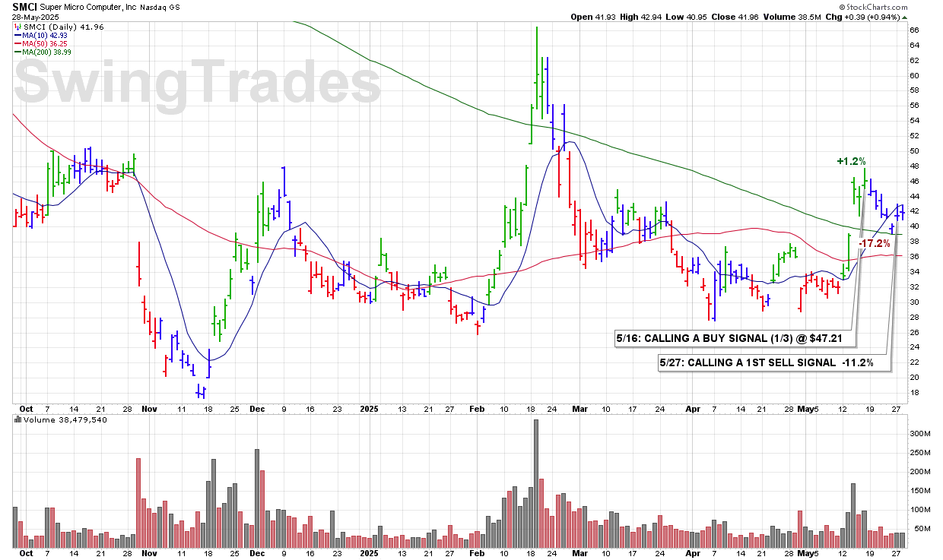Click the Dec label on volume time axis
This screenshot has height=560, width=943.
coord(256,554)
